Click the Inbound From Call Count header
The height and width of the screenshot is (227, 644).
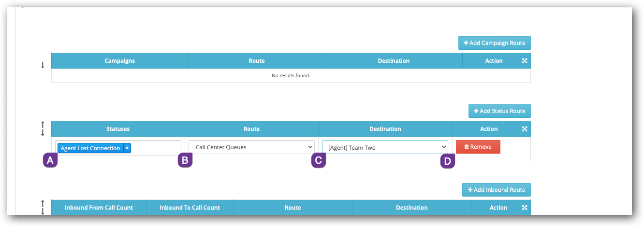coord(99,208)
